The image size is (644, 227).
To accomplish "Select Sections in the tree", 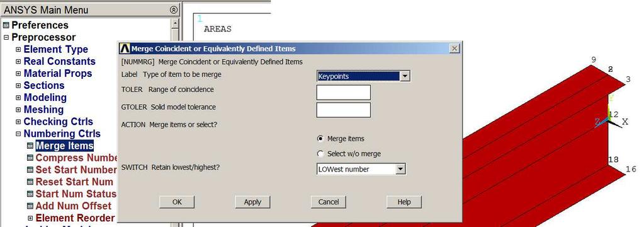I will tap(44, 86).
